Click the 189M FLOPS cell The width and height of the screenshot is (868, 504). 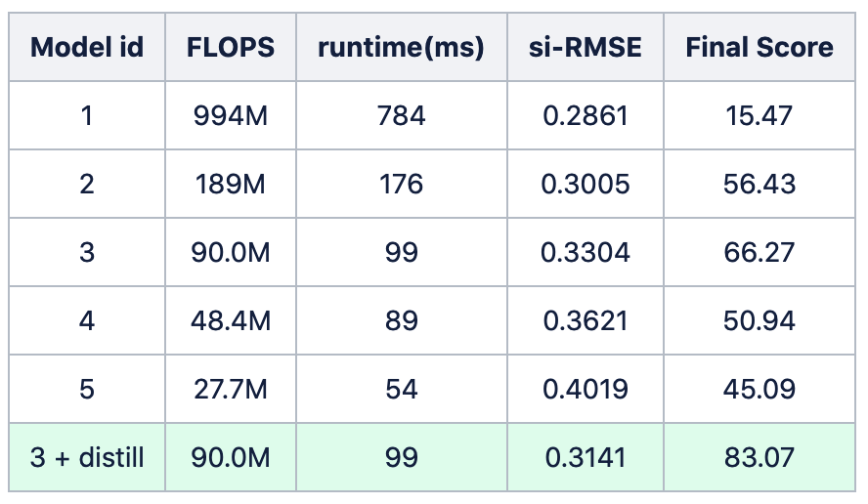pos(231,184)
